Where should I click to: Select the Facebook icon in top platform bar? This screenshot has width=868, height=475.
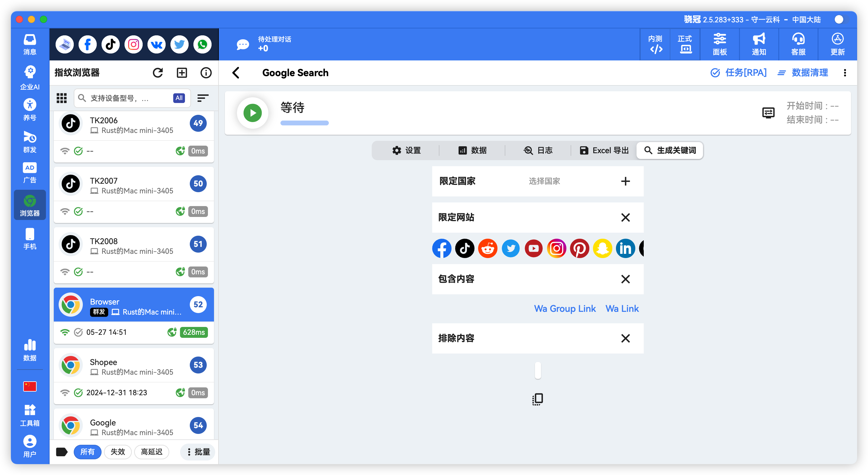(88, 44)
